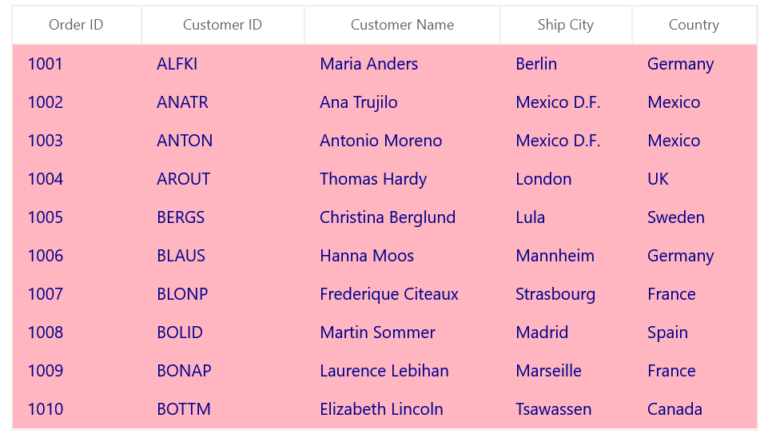Select order 1001 cell
Screen dimensions: 768x438
click(x=77, y=64)
